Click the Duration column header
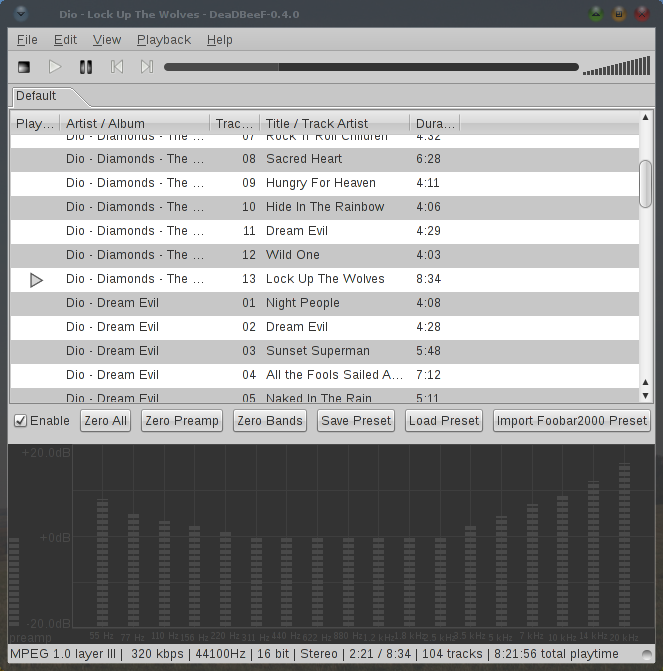Screen dimensions: 663x671 (434, 124)
